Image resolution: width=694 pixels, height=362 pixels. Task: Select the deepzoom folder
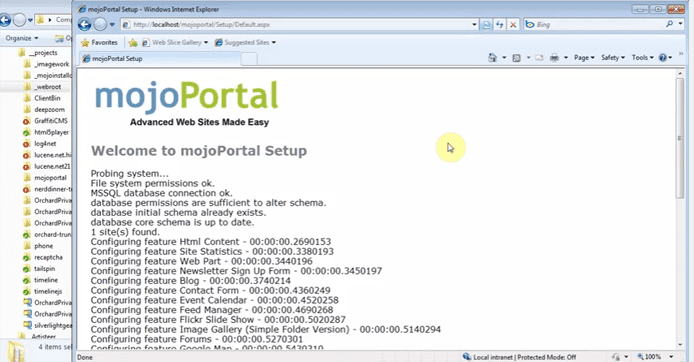(x=44, y=109)
